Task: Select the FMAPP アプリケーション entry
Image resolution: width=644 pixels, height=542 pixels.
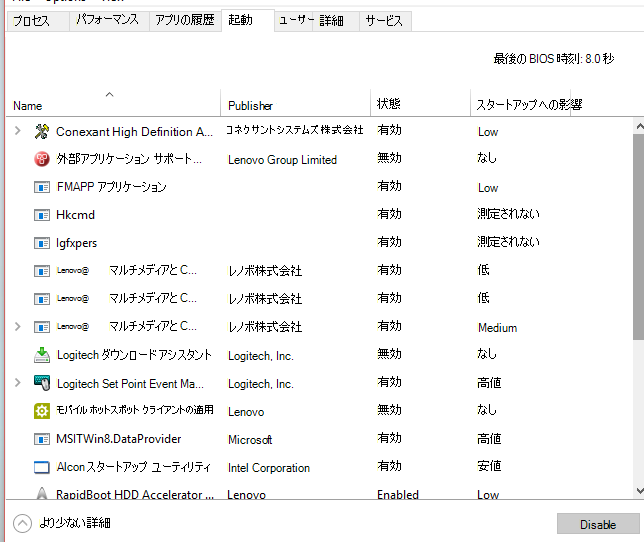Action: pos(112,187)
